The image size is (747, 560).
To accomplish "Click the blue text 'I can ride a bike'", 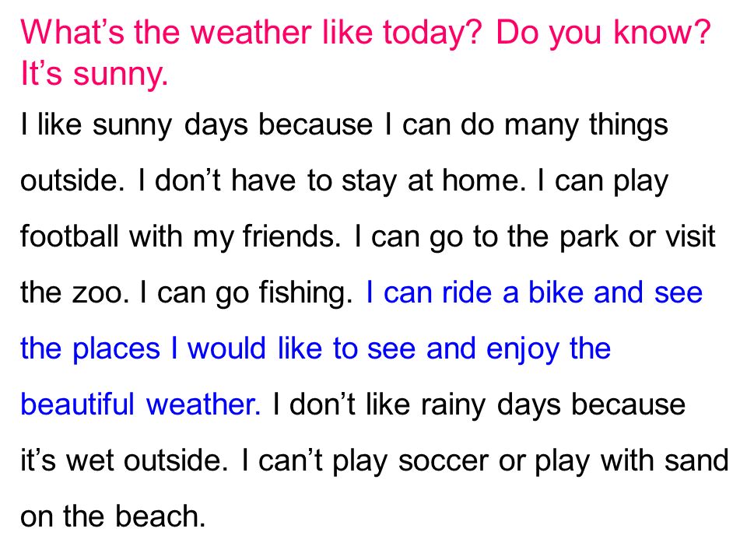I will tap(475, 292).
